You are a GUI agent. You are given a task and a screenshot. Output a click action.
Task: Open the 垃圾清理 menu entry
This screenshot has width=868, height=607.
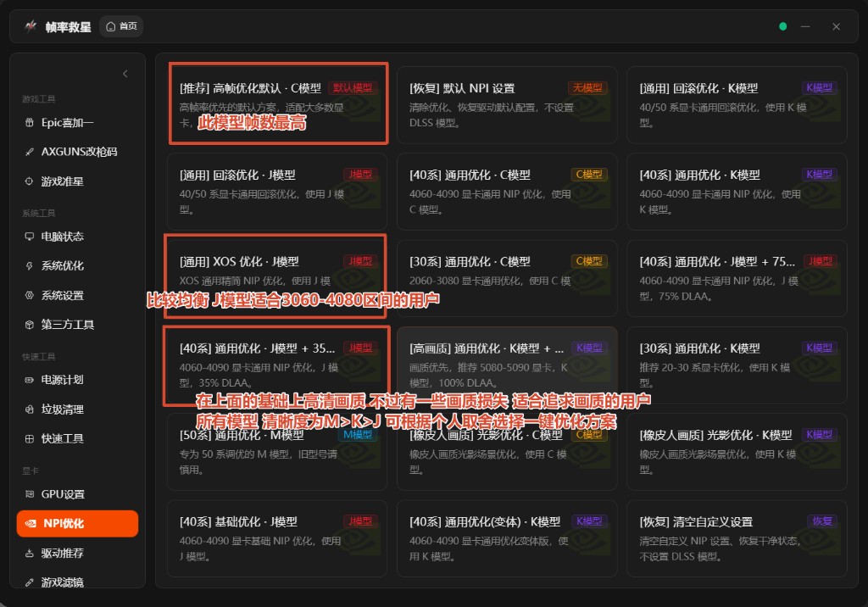[x=77, y=409]
